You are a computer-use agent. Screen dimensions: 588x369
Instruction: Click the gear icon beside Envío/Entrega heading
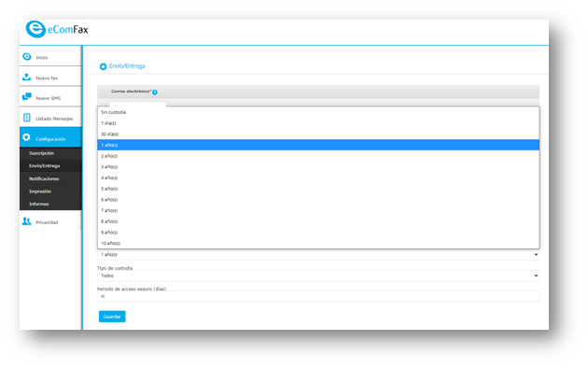coord(103,66)
